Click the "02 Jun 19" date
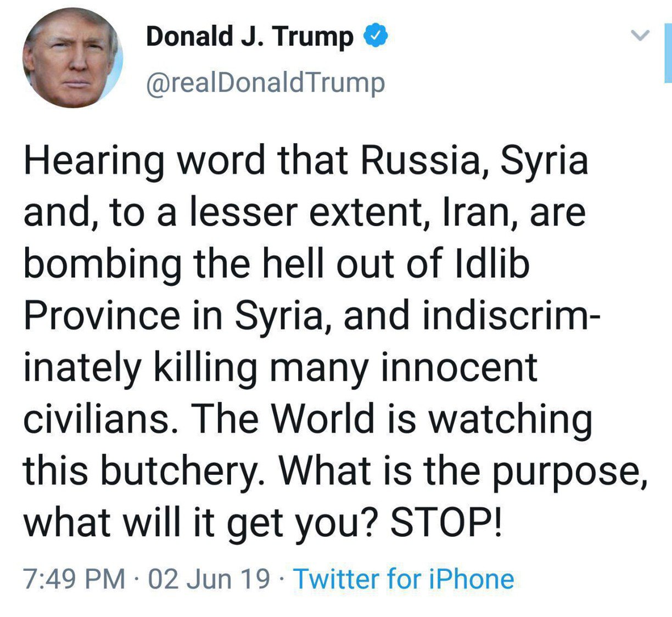This screenshot has width=672, height=617. pos(209,579)
